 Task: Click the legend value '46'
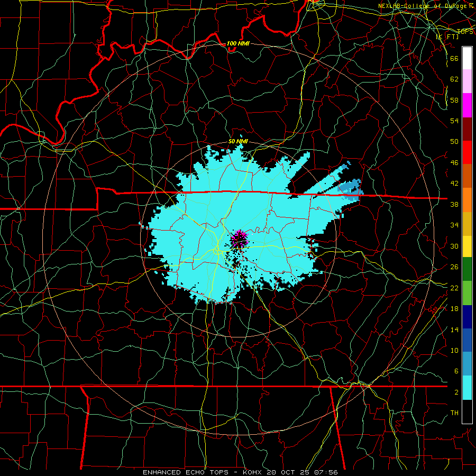tap(454, 162)
